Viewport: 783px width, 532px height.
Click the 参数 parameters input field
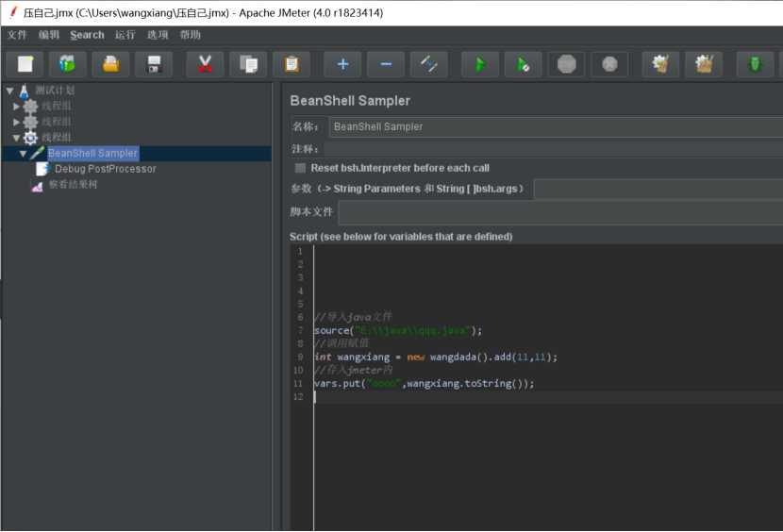(658, 189)
